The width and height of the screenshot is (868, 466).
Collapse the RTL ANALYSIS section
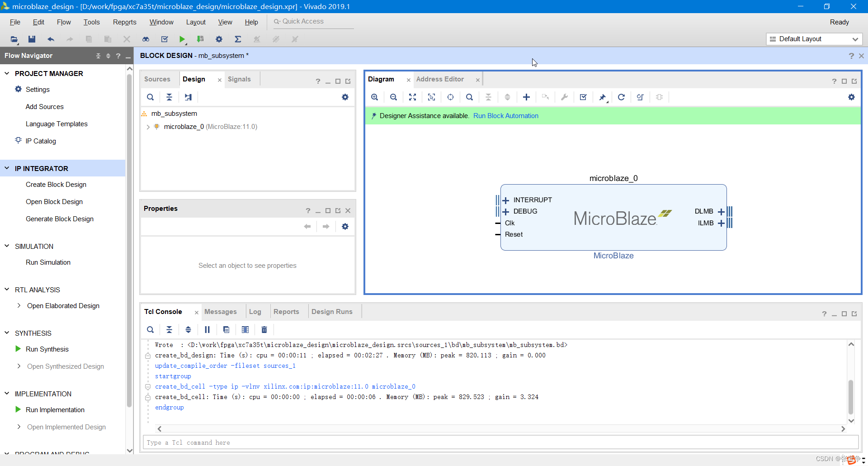click(x=7, y=290)
